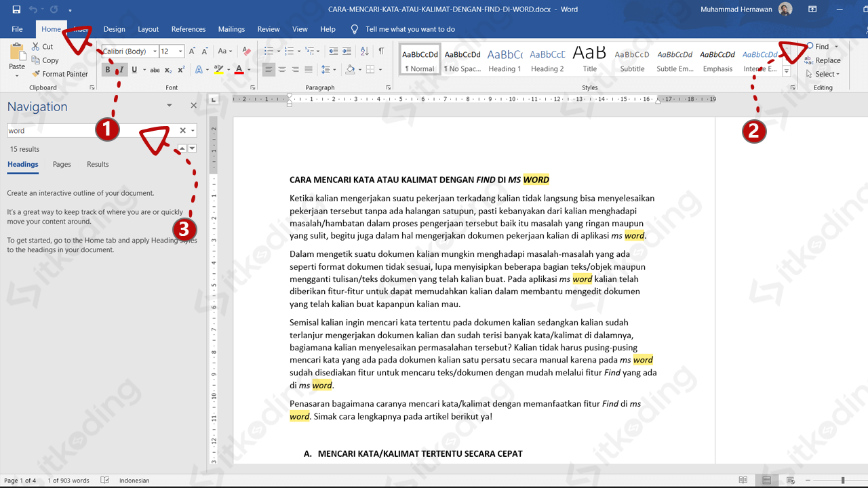This screenshot has height=488, width=868.
Task: Undo the last action
Action: point(33,9)
